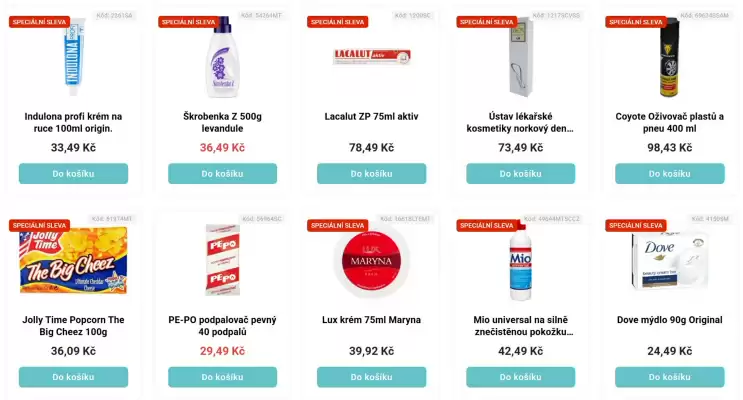
Task: Open PE-PO firelighter package image
Action: [x=222, y=258]
